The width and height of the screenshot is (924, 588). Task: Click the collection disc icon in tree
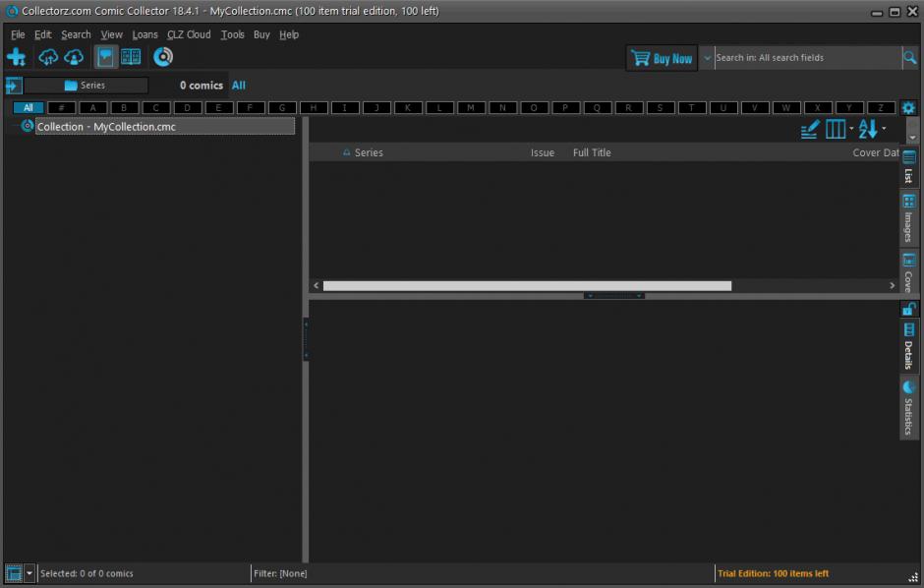[28, 126]
